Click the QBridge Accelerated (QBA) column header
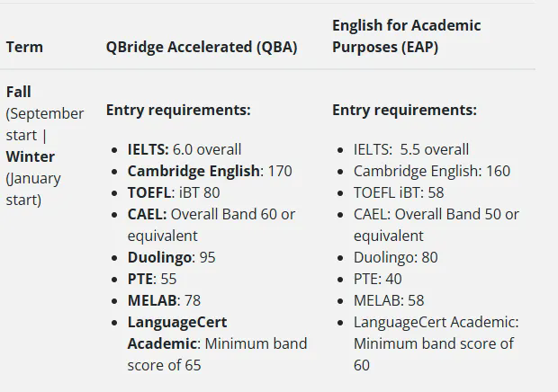The width and height of the screenshot is (558, 392). 201,47
